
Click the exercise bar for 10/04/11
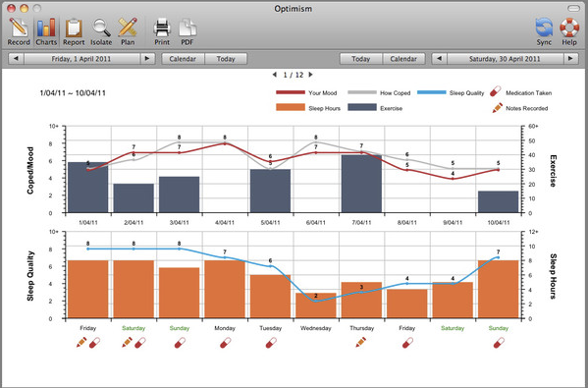tap(498, 202)
